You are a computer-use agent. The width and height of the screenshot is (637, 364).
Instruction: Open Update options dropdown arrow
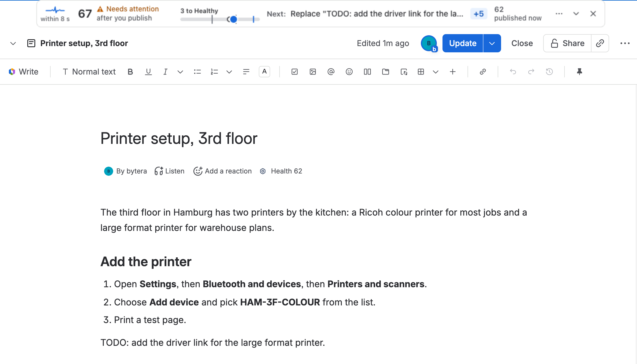pyautogui.click(x=492, y=43)
